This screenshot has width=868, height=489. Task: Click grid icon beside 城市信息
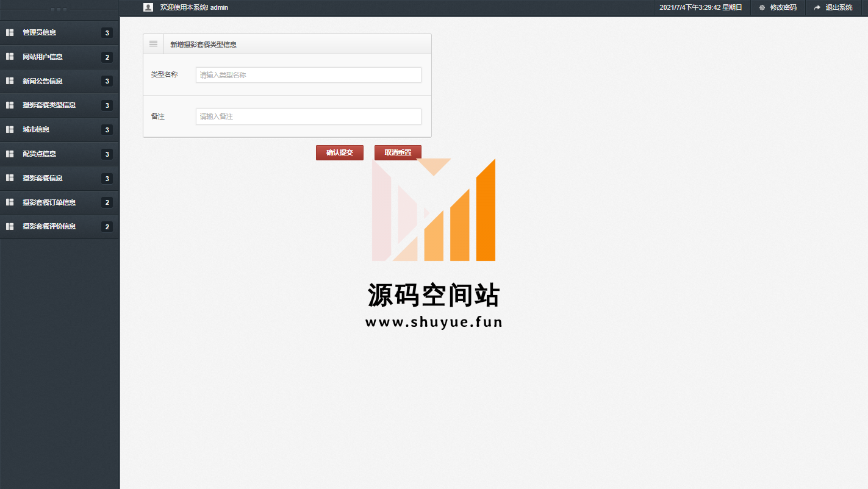[x=10, y=129]
